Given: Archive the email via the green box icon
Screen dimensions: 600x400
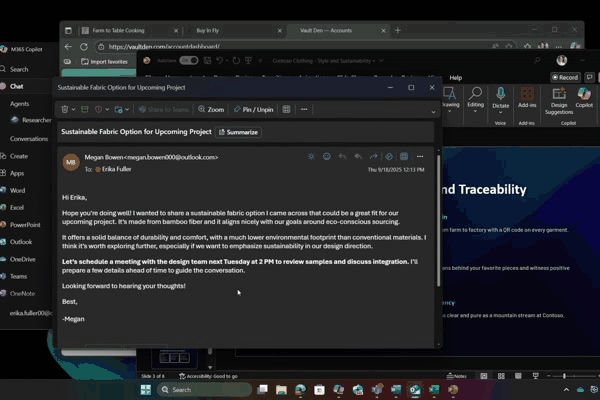Looking at the screenshot, I should 85,109.
